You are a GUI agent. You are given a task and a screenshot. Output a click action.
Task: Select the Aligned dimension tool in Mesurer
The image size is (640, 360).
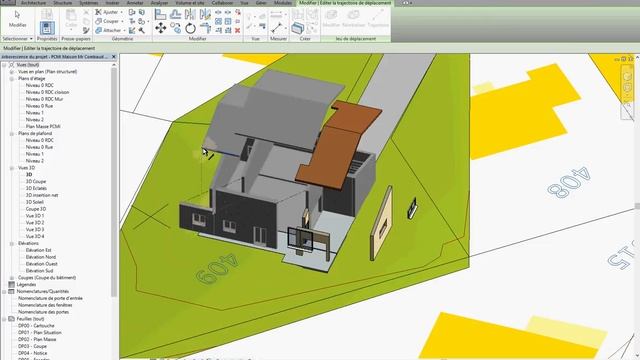(x=277, y=28)
